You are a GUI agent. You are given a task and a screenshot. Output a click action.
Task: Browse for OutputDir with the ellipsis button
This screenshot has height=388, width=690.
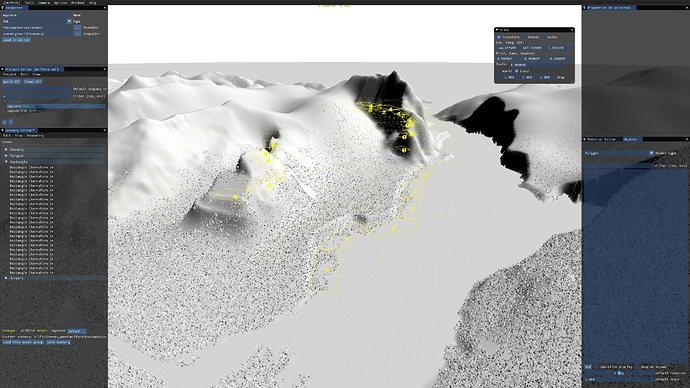click(x=78, y=33)
